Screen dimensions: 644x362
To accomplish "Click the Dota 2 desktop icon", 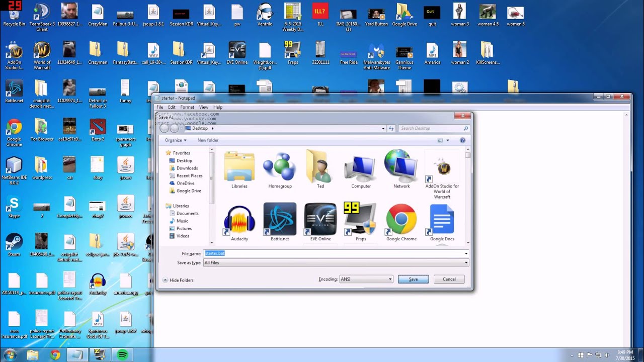I will click(98, 130).
